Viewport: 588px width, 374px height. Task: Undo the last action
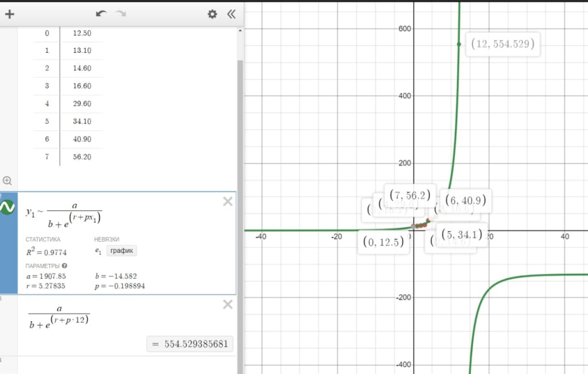coord(101,14)
